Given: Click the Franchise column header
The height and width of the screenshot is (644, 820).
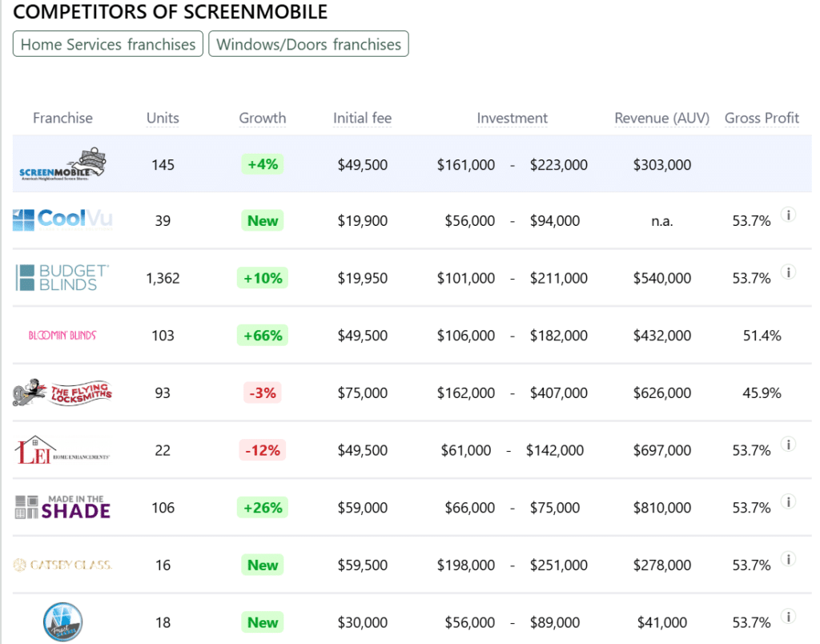Looking at the screenshot, I should 62,119.
